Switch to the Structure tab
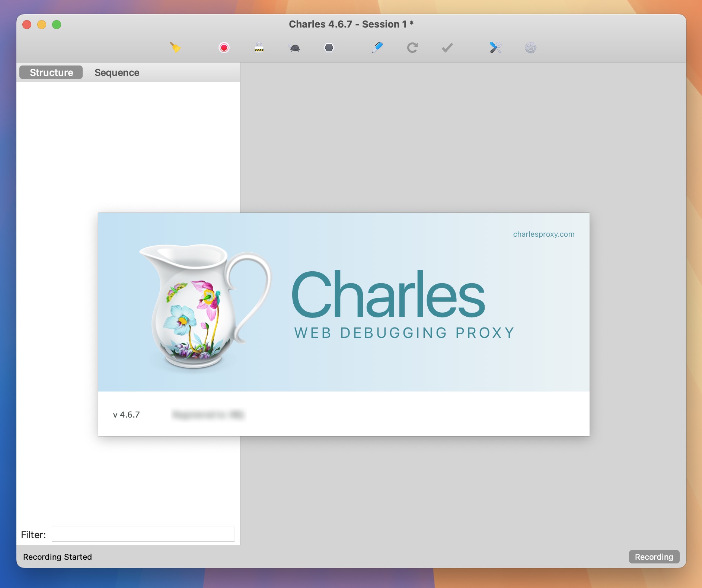The width and height of the screenshot is (702, 588). point(51,72)
